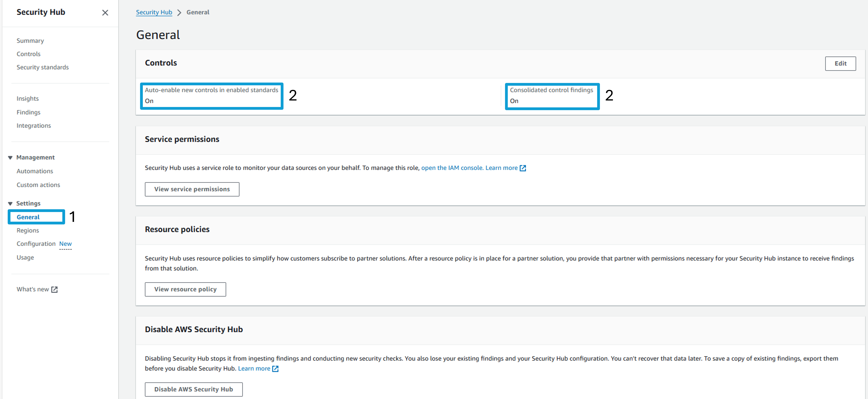Navigate to Insights
Viewport: 868px width, 399px height.
pos(28,99)
